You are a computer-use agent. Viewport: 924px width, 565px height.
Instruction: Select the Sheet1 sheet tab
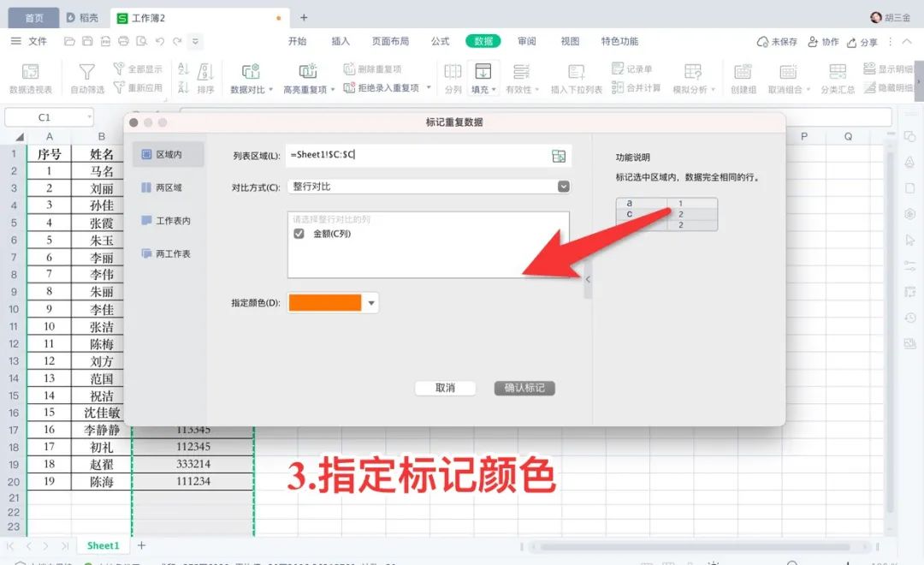103,545
